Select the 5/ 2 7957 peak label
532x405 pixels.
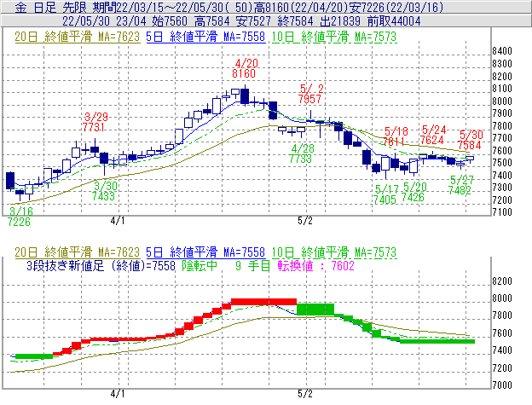click(x=310, y=94)
